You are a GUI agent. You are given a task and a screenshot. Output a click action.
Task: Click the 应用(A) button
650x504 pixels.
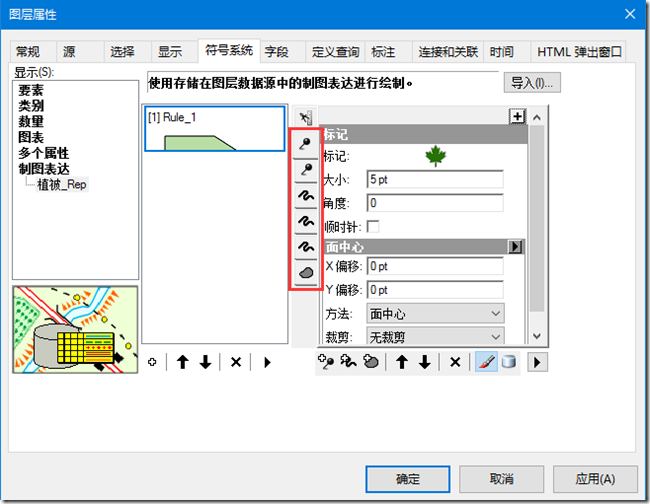[x=595, y=479]
